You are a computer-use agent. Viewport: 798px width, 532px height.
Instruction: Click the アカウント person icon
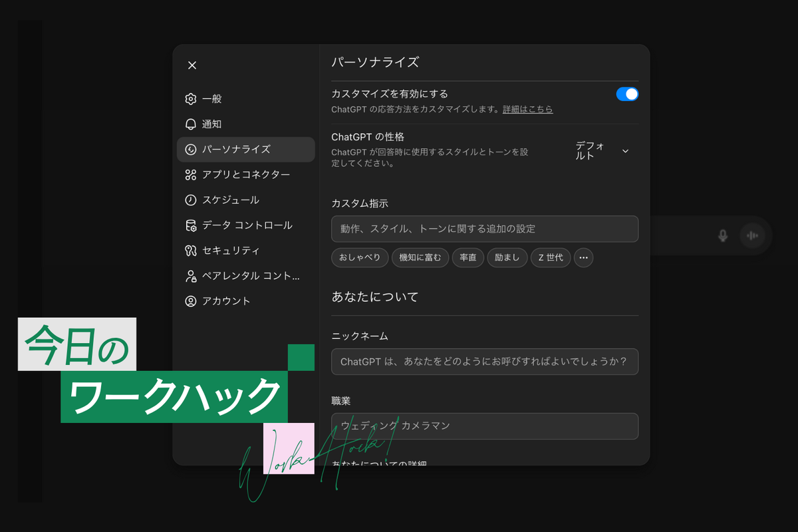point(191,301)
